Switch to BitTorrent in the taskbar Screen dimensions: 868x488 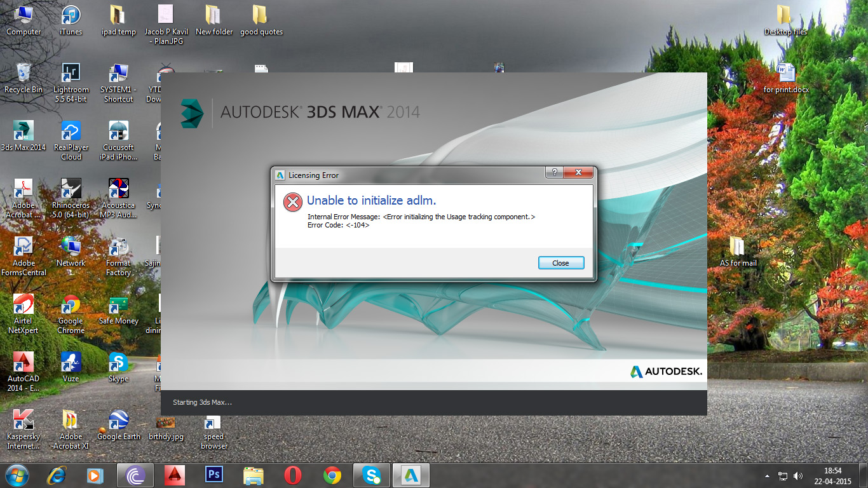tap(135, 475)
